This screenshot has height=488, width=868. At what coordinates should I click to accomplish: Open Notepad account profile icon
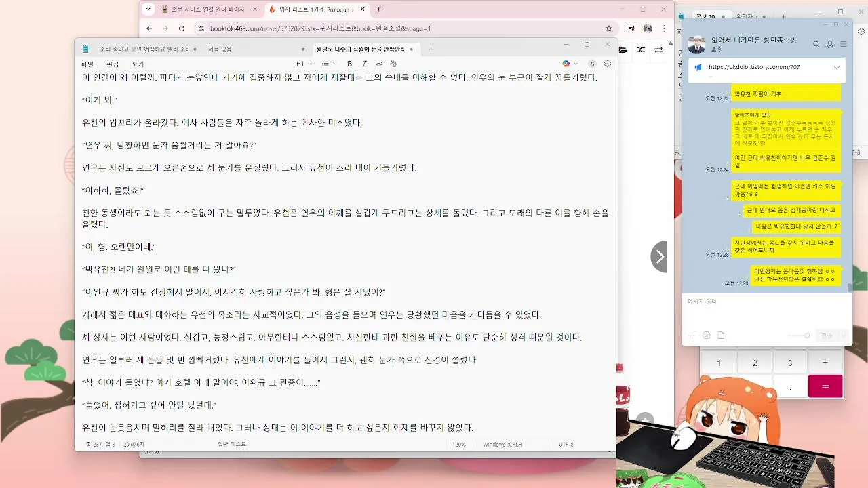[592, 64]
